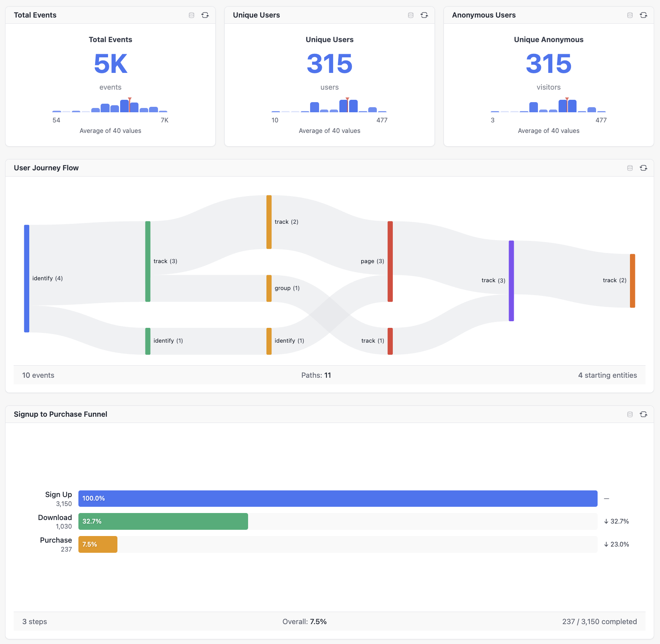Image resolution: width=660 pixels, height=644 pixels.
Task: Click the rightmost track (2) node
Action: click(x=632, y=280)
